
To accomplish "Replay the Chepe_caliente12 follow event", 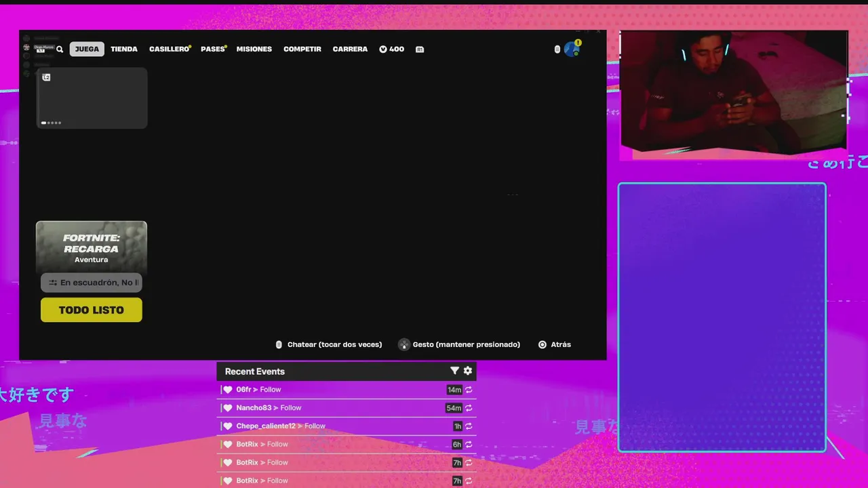I will [x=469, y=426].
